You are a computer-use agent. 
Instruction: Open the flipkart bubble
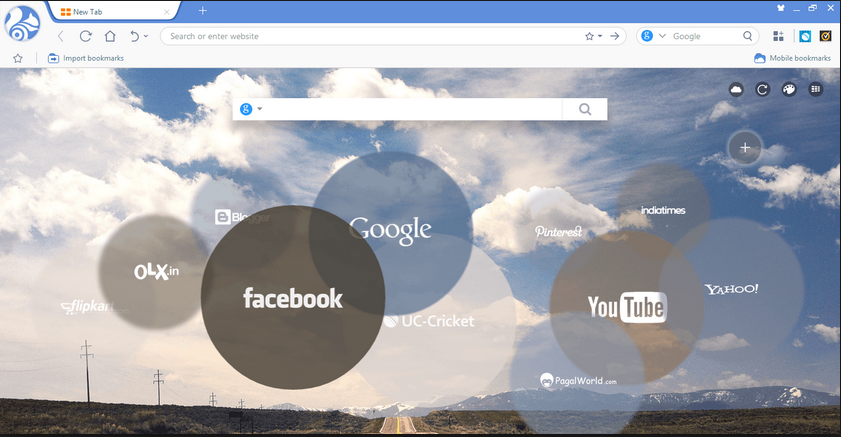click(95, 307)
